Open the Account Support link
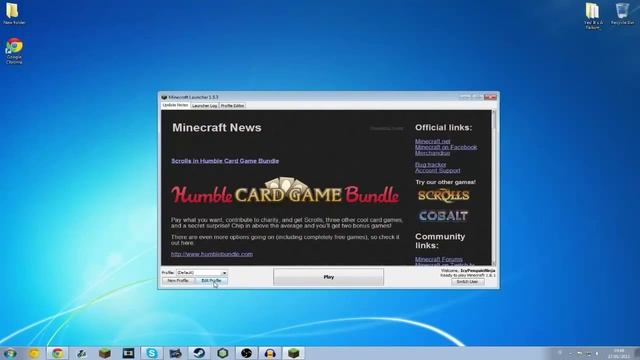The image size is (640, 360). pos(438,170)
